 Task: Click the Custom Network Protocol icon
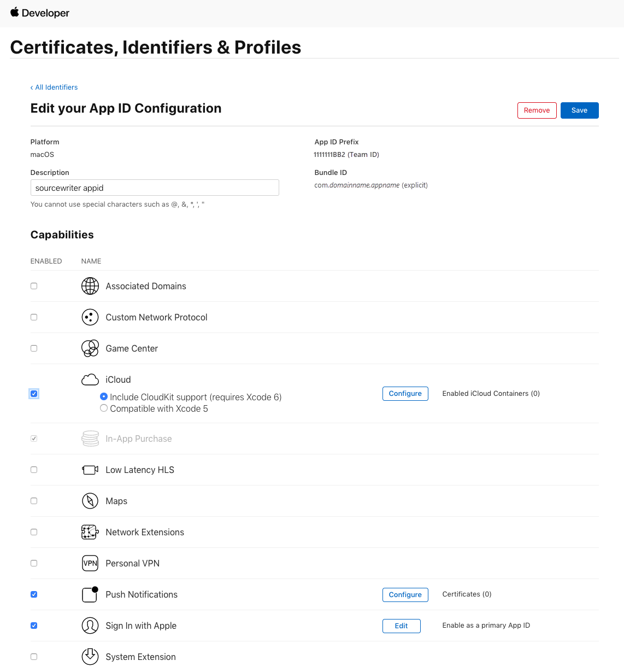click(x=90, y=317)
